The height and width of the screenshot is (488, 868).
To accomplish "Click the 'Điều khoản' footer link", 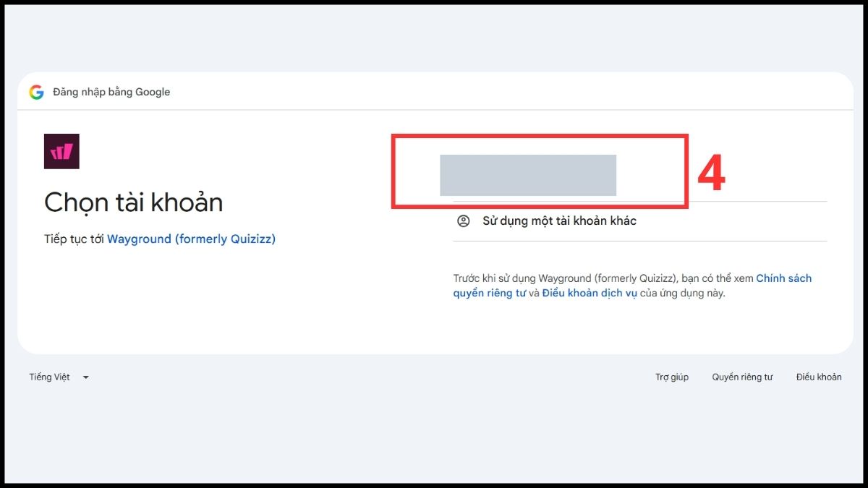I will click(x=819, y=377).
